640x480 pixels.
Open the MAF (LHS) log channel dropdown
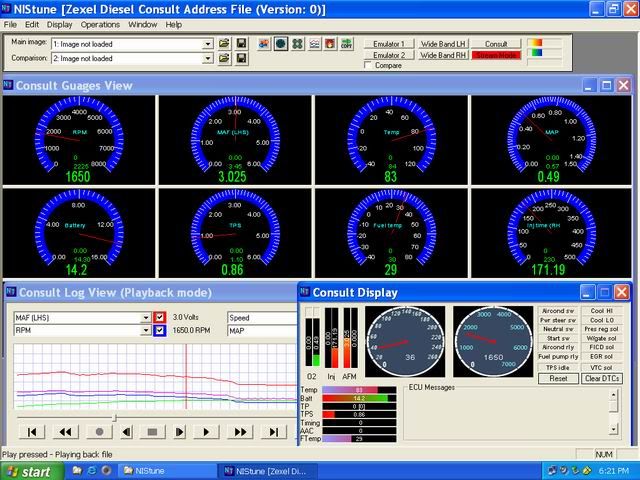146,318
